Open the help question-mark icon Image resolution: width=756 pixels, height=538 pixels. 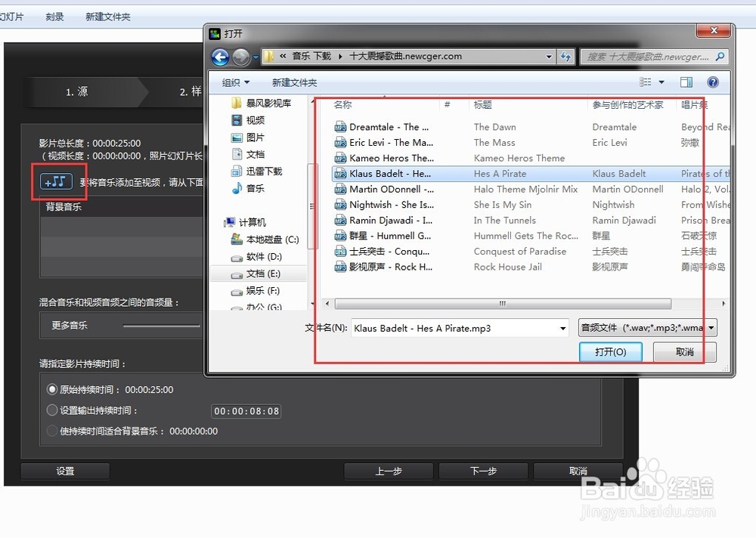713,82
